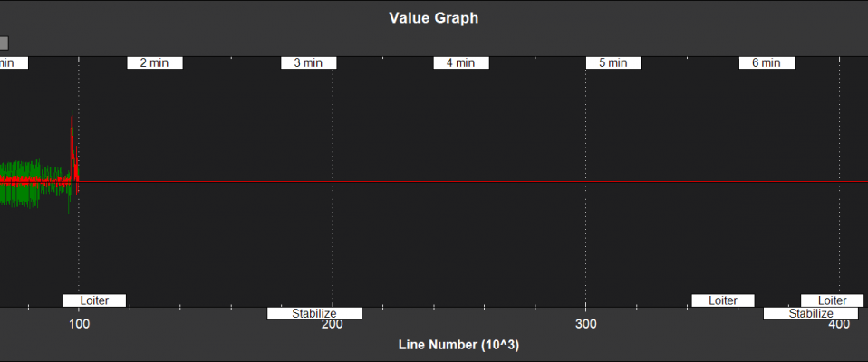Click the 200 tick on x-axis

coord(333,325)
